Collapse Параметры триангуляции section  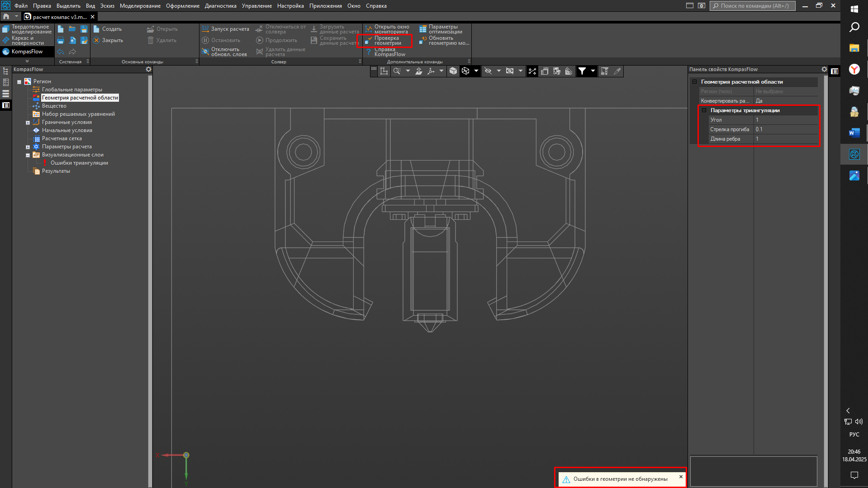pos(704,110)
